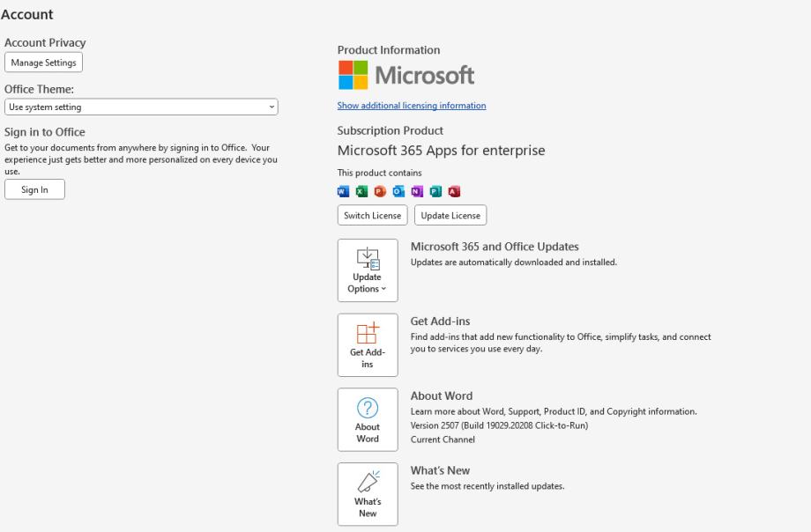Screen dimensions: 811x532
Task: Click the Excel product icon
Action: 361,191
